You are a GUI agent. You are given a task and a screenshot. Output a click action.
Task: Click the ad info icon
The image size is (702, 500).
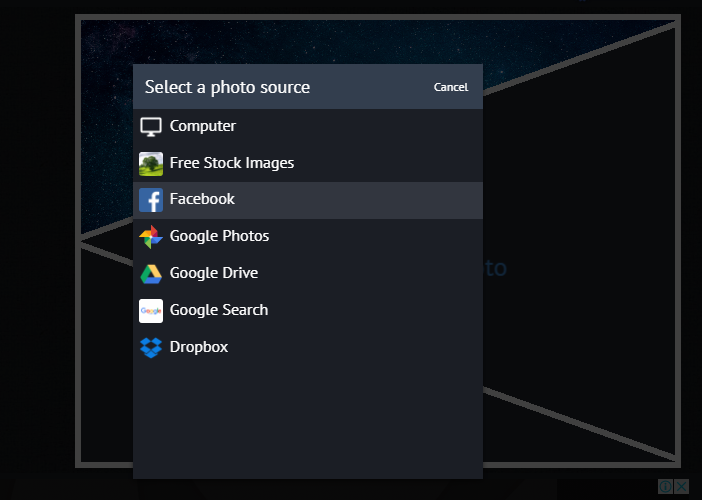click(665, 486)
